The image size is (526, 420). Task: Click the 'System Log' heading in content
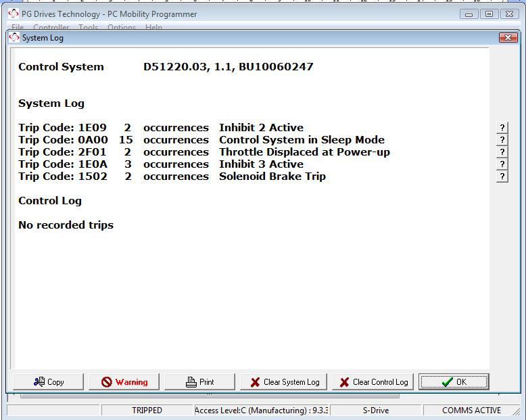pyautogui.click(x=51, y=103)
